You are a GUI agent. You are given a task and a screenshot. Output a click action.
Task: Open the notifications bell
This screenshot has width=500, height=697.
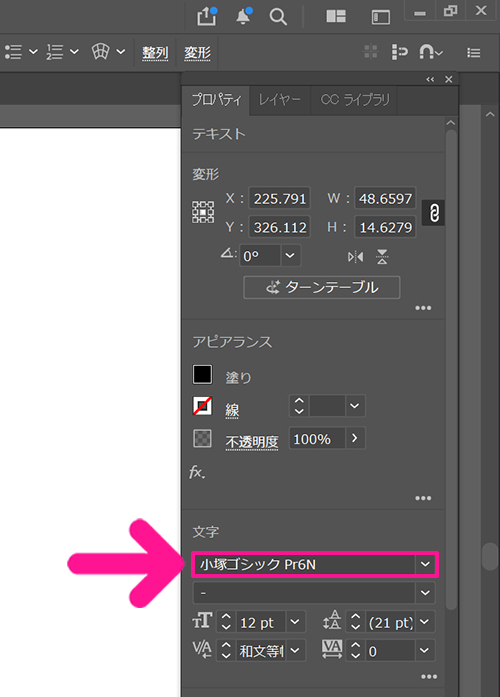(x=243, y=16)
